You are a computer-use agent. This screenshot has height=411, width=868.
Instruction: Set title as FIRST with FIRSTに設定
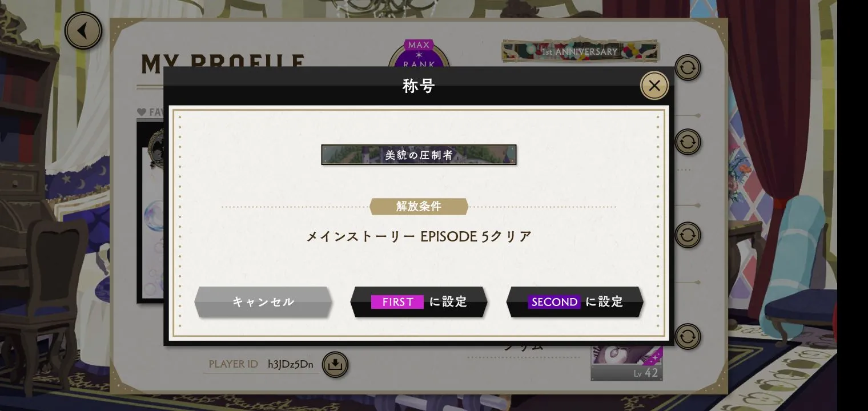click(419, 302)
